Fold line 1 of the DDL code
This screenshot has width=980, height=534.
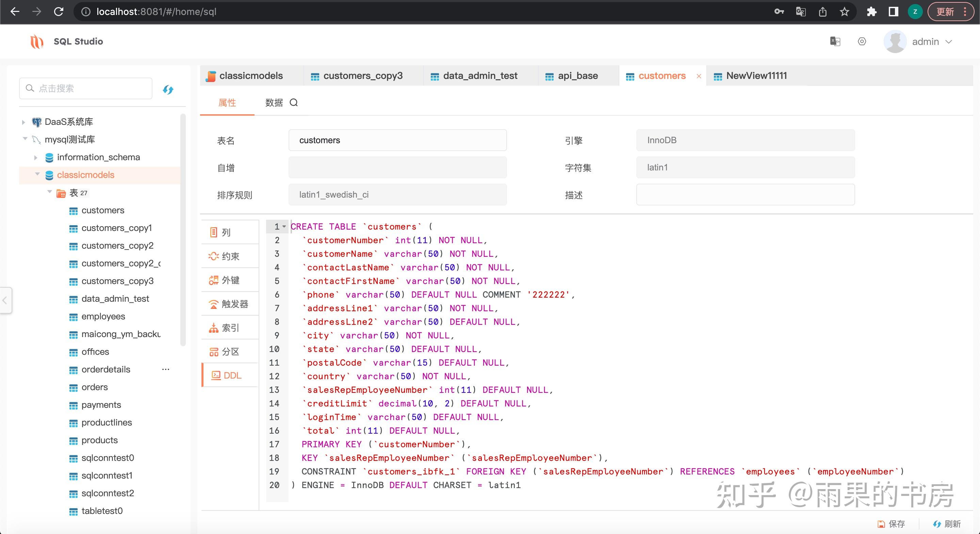click(284, 227)
